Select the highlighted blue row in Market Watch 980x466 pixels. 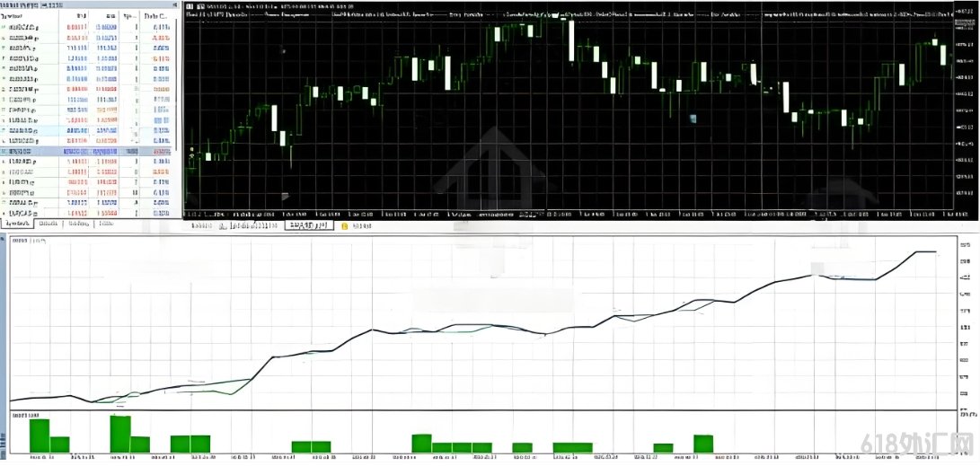click(86, 151)
